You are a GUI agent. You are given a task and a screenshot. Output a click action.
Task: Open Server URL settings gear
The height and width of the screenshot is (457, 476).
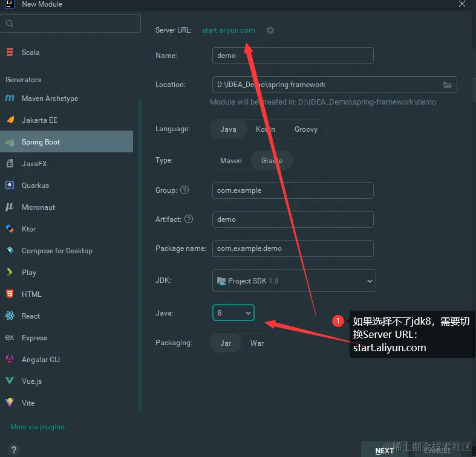pos(270,30)
